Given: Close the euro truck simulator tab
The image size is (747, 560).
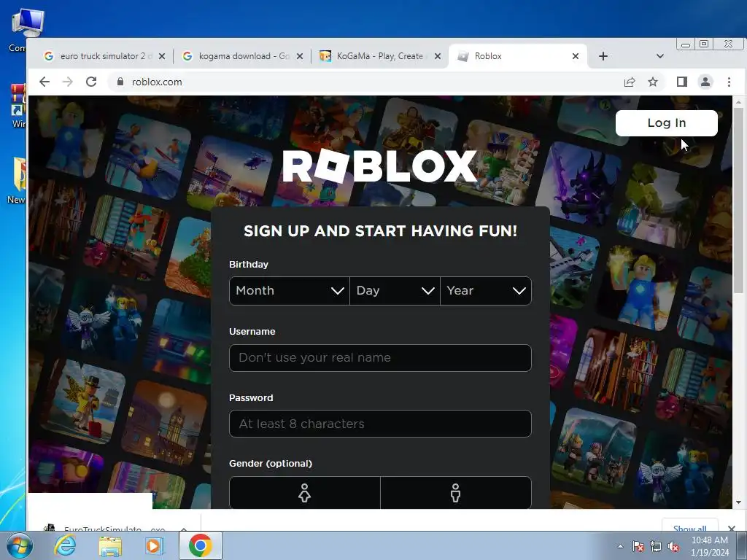Looking at the screenshot, I should (x=162, y=56).
